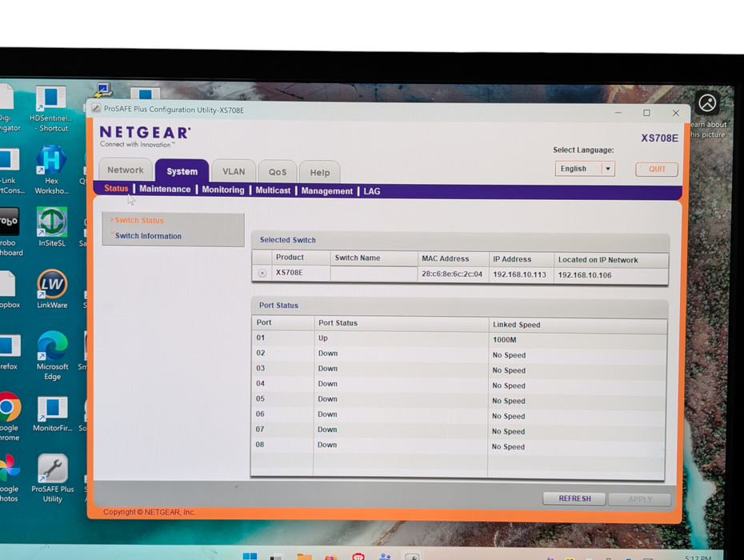Click ProSAFE title bar wrench icon
Image resolution: width=744 pixels, height=560 pixels.
tap(96, 108)
